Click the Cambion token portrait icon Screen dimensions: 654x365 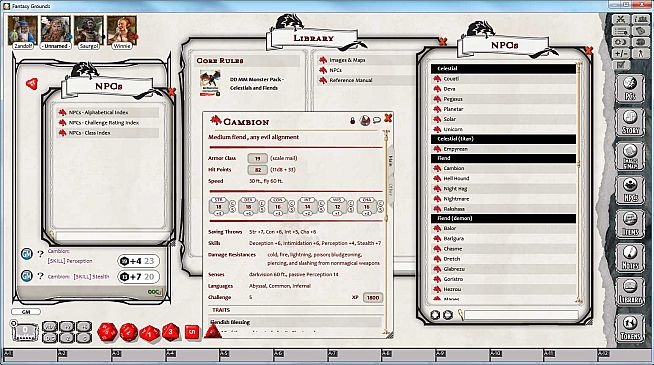click(365, 121)
